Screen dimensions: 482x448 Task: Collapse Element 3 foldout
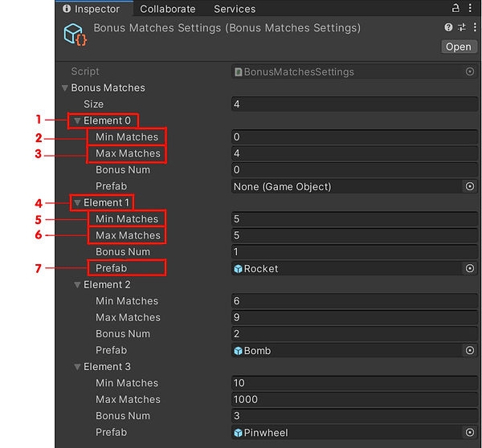point(77,367)
